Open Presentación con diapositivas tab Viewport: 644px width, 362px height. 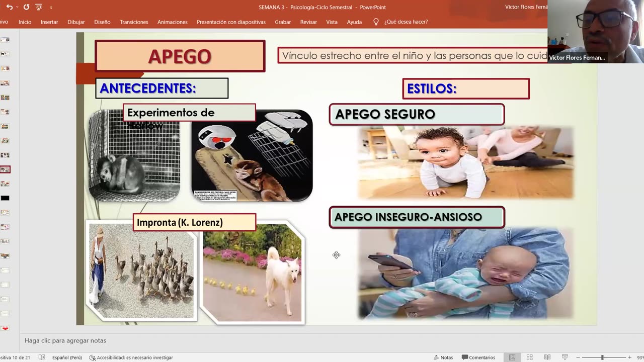tap(231, 22)
